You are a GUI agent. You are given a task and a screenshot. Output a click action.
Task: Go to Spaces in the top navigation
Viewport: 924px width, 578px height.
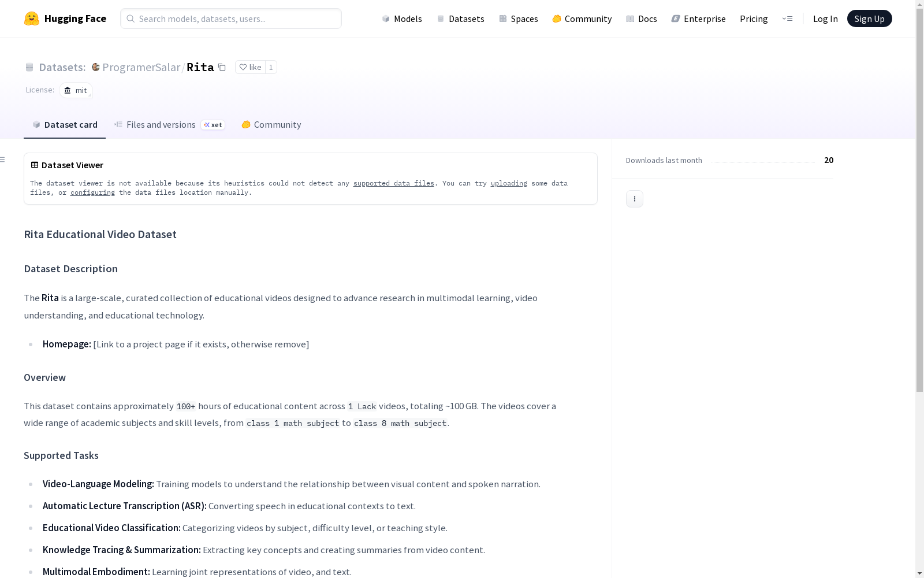click(x=519, y=18)
